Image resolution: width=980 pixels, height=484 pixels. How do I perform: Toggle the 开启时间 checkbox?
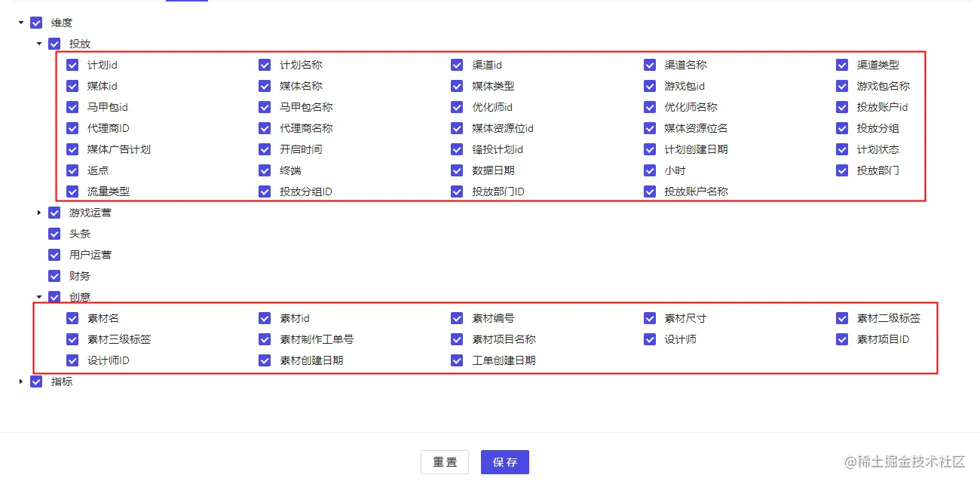tap(265, 149)
